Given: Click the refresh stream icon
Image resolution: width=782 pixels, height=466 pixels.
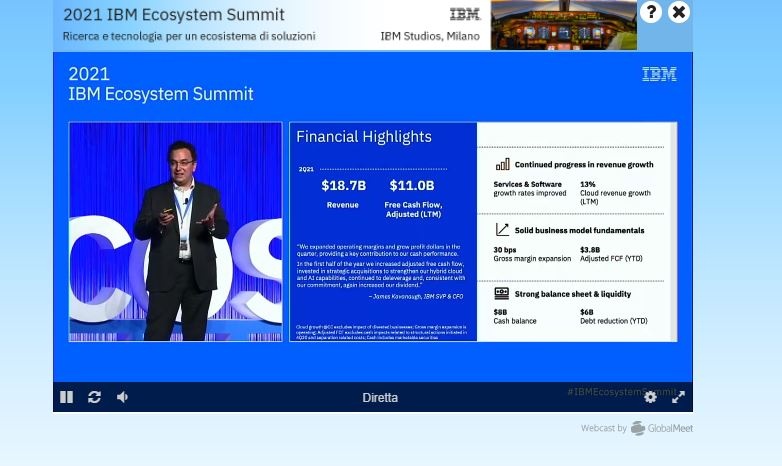Looking at the screenshot, I should click(94, 397).
